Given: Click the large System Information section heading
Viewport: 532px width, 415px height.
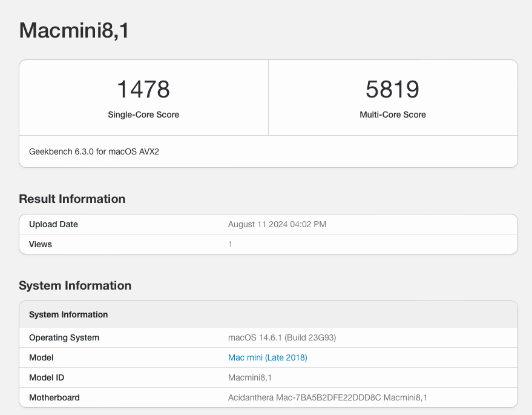Looking at the screenshot, I should (x=75, y=285).
